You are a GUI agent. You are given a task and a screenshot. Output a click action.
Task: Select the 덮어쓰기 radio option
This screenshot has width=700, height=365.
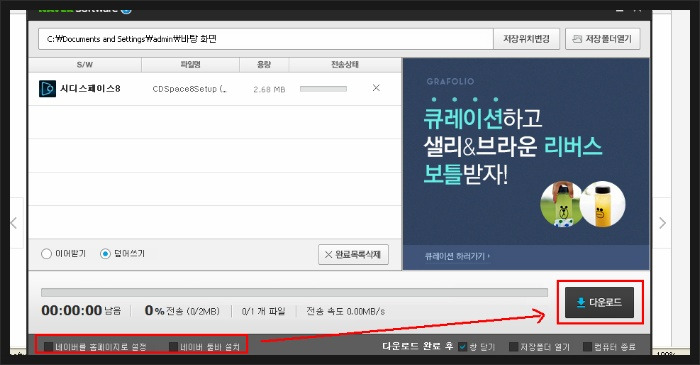pos(105,254)
